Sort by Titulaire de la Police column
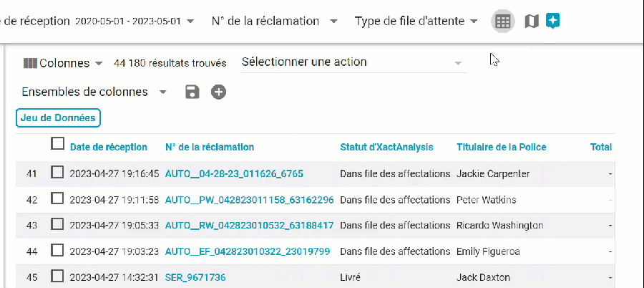 pos(501,147)
